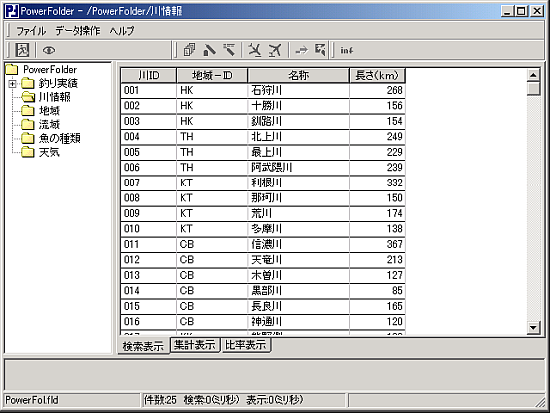
Task: Click the inf toolbar button
Action: (347, 51)
